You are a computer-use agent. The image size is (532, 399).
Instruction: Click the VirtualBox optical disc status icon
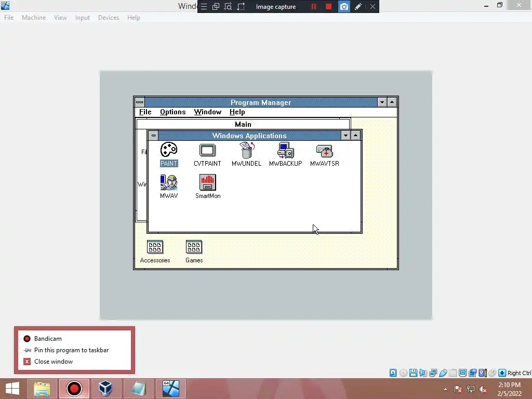coord(403,373)
